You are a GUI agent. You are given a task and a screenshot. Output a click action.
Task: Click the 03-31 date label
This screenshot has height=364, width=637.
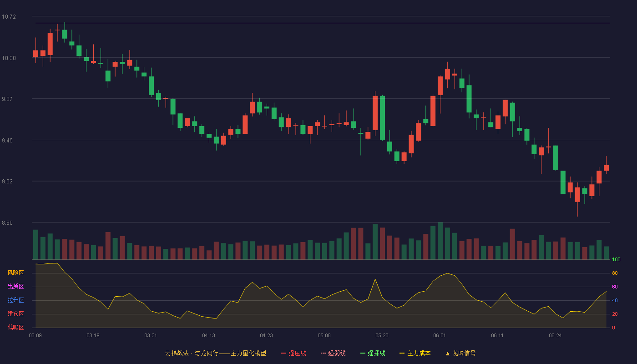coord(151,335)
